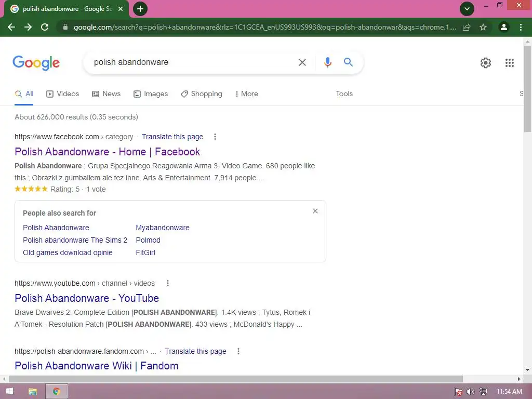The width and height of the screenshot is (532, 399).
Task: Reload the current page
Action: [x=45, y=27]
